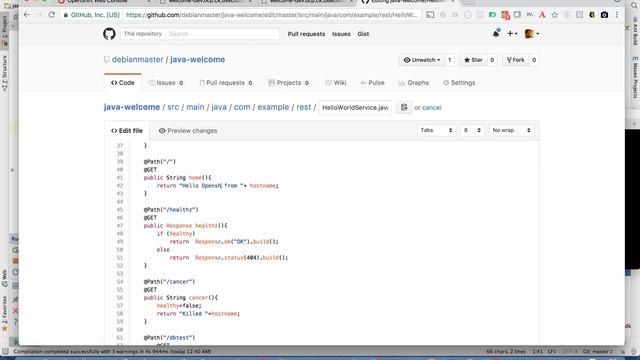Click the Chrome address bar URL

[271, 15]
